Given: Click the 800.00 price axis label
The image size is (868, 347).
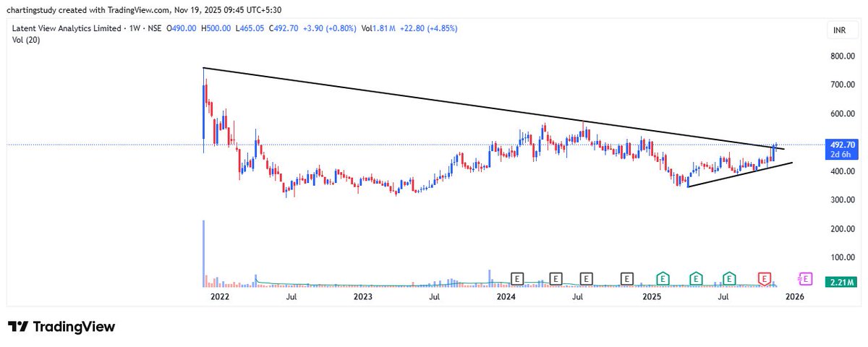Looking at the screenshot, I should 843,56.
